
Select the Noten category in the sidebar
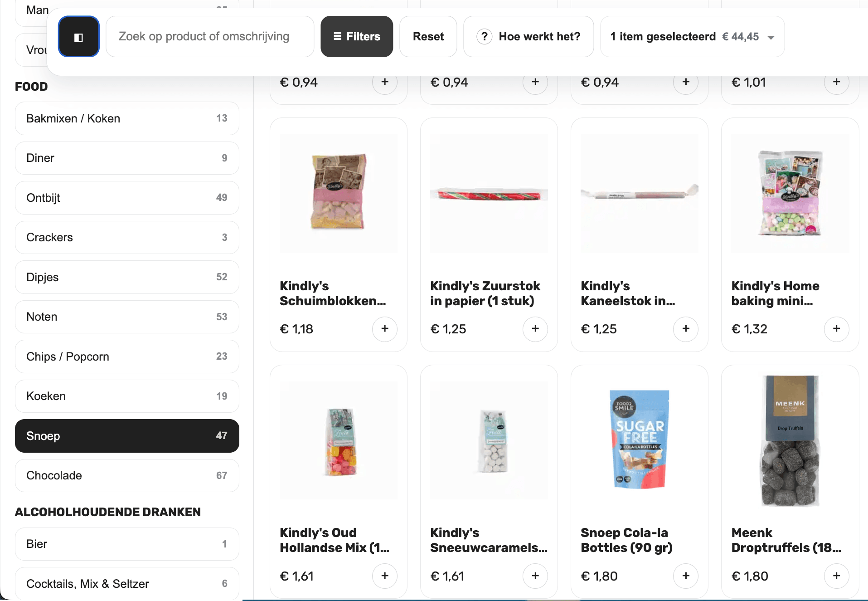[127, 317]
